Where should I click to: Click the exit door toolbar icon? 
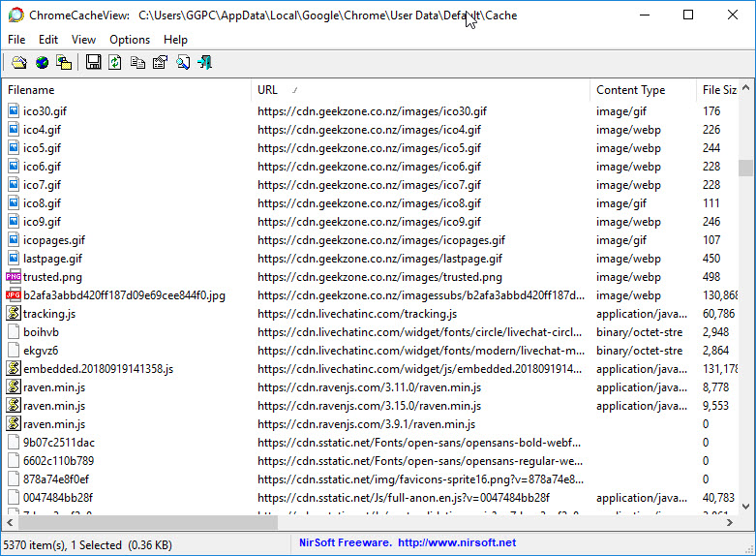(x=204, y=63)
